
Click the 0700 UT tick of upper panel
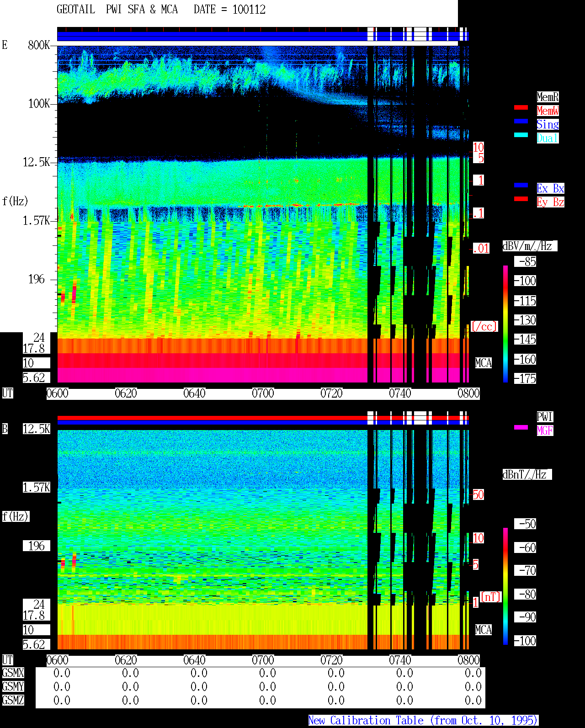point(263,393)
